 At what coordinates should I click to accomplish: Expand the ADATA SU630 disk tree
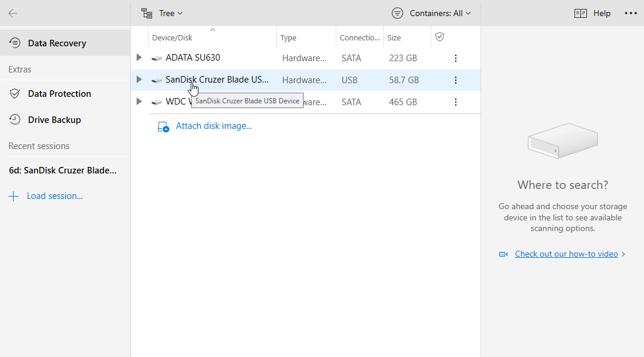[x=139, y=58]
